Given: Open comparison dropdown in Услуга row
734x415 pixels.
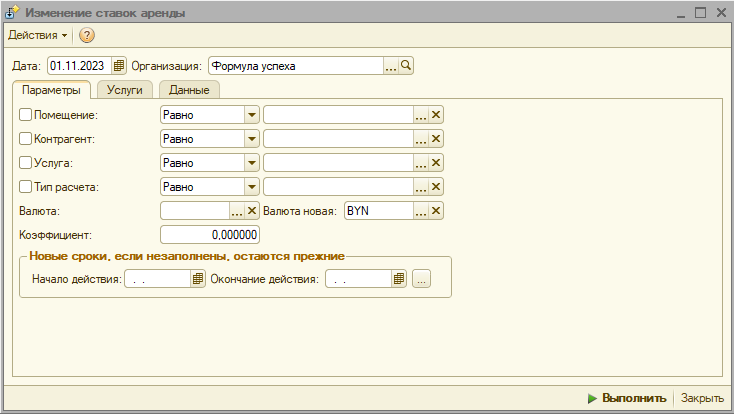Looking at the screenshot, I should click(x=251, y=163).
